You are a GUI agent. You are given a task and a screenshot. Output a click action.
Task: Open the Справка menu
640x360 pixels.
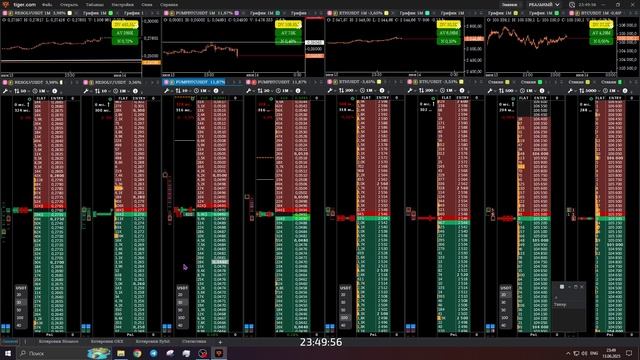[169, 5]
